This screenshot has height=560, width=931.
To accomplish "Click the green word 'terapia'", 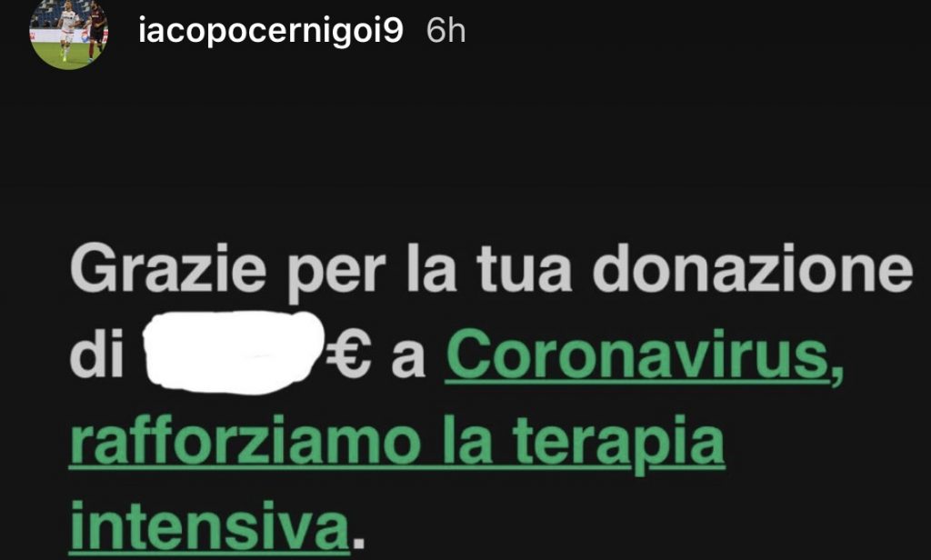I will (618, 446).
